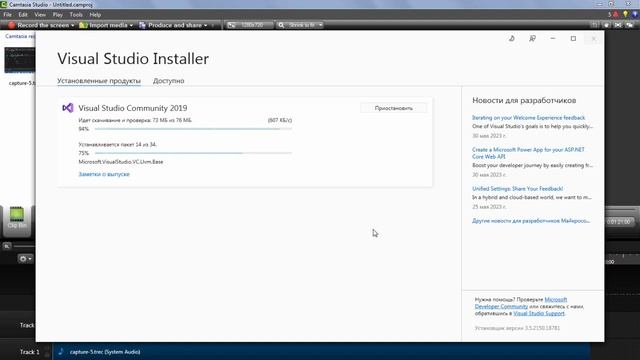Click the Camtasia Studio app icon in title bar
This screenshot has height=360, width=640.
[4, 4]
